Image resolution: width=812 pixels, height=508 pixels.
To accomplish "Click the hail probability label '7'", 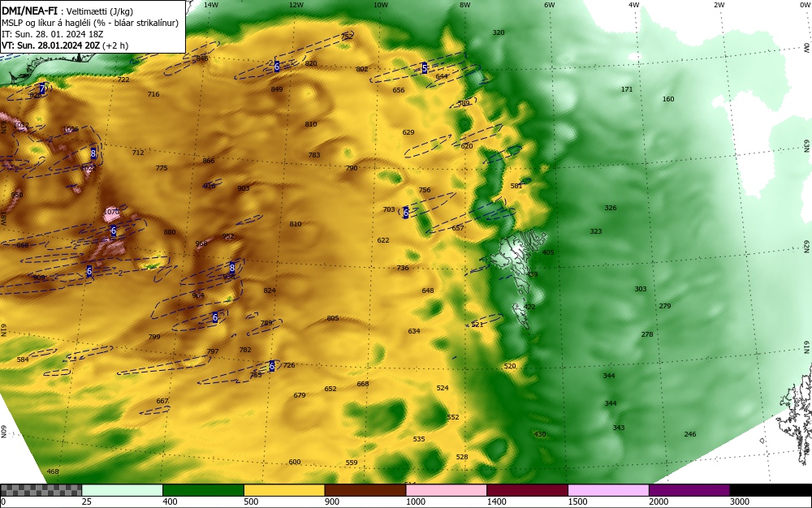I will point(42,89).
